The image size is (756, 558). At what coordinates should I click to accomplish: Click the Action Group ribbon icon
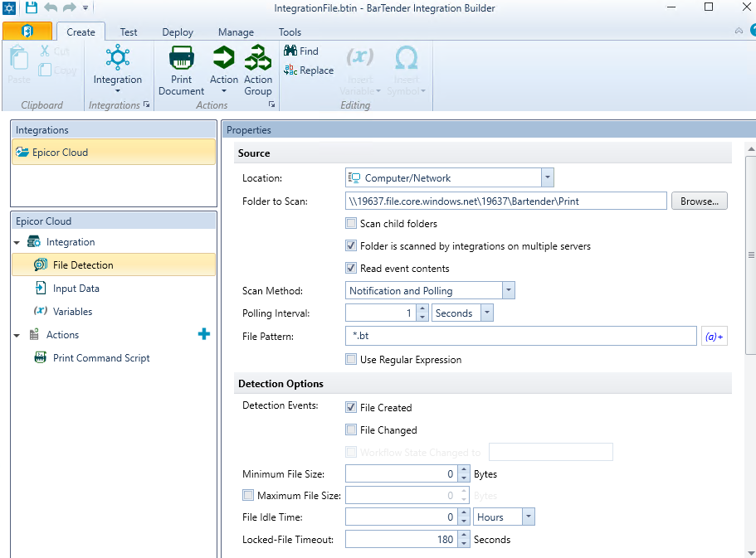[x=258, y=59]
